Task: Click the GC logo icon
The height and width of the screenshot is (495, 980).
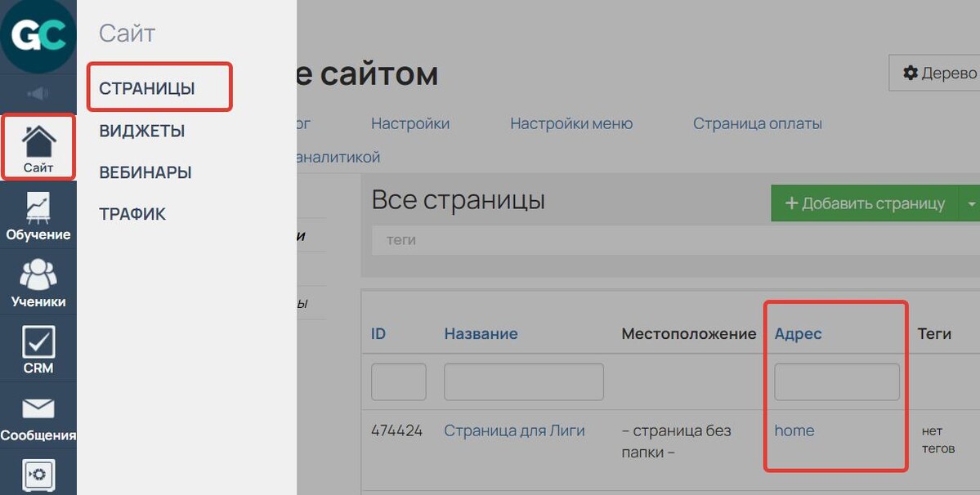Action: point(38,36)
